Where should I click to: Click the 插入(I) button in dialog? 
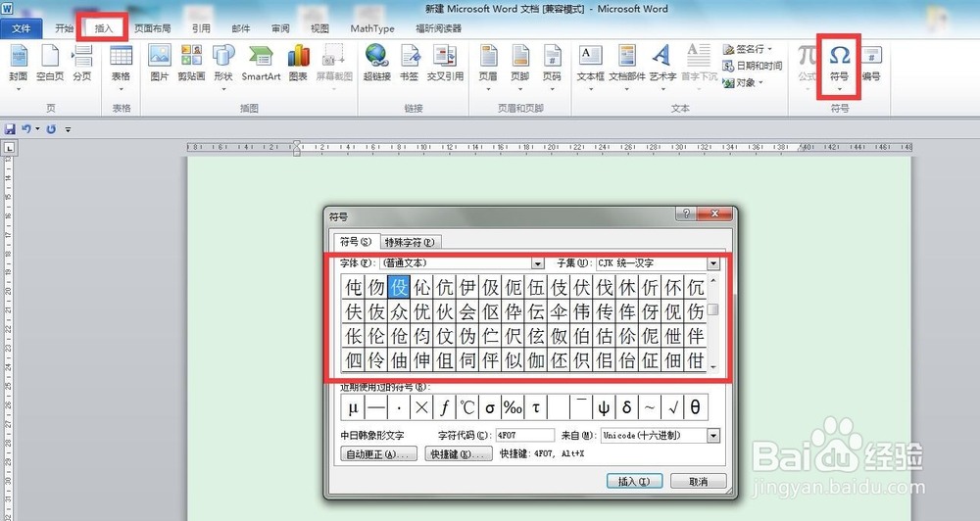click(x=634, y=481)
